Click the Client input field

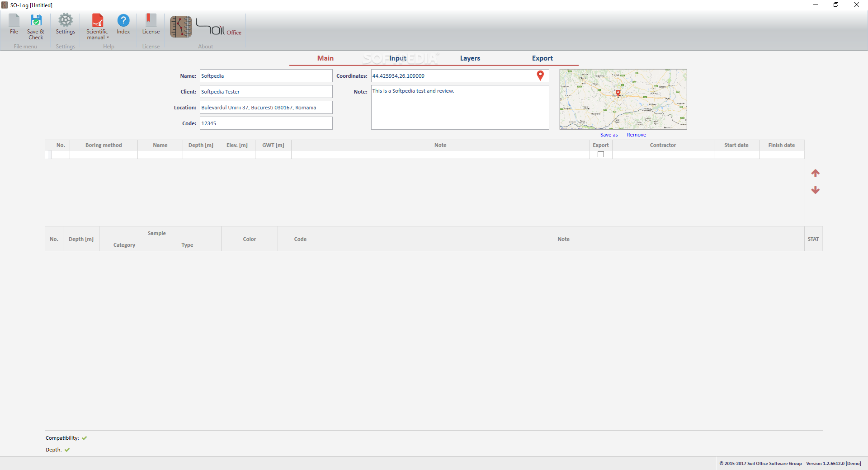(x=266, y=92)
